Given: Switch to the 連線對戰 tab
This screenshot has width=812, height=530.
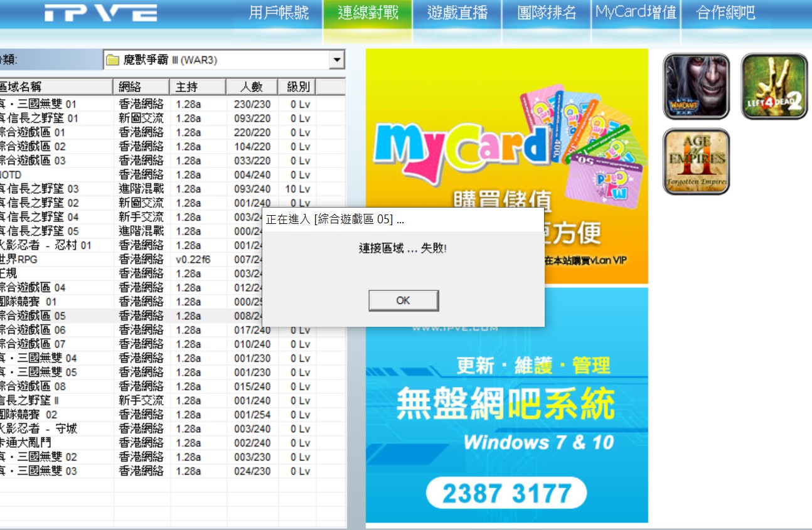Looking at the screenshot, I should click(x=368, y=13).
